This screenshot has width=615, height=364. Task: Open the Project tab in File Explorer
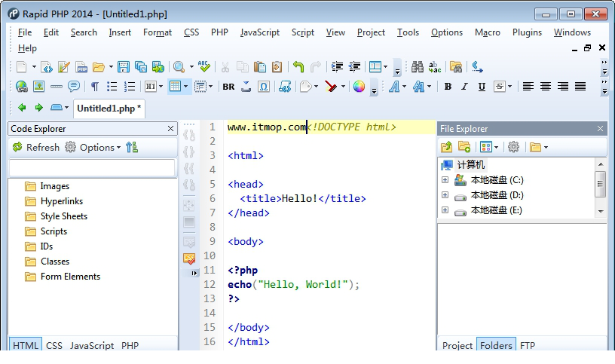pyautogui.click(x=457, y=345)
